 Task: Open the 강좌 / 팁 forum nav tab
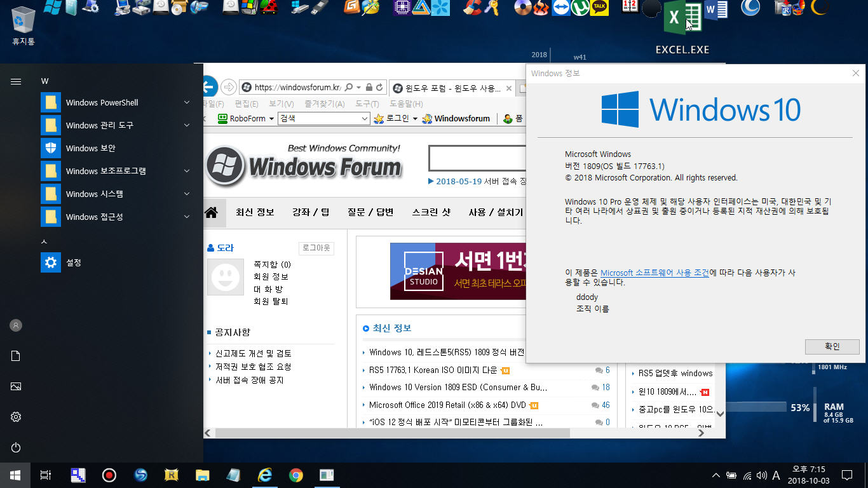311,212
